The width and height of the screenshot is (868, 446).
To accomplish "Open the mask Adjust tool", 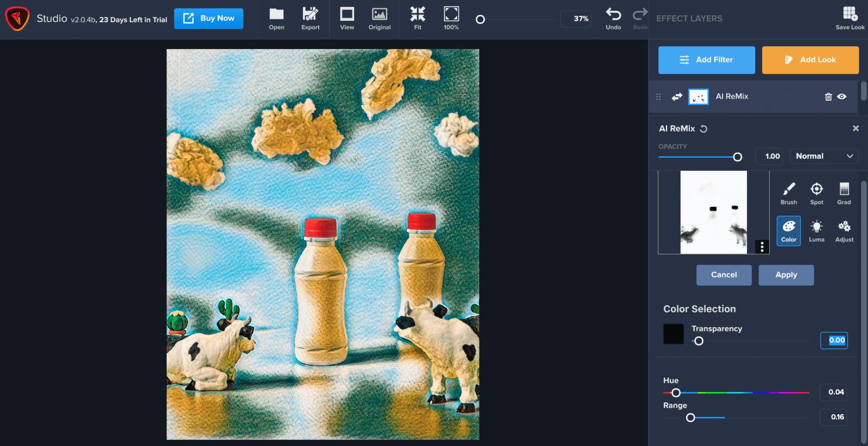I will (x=844, y=231).
